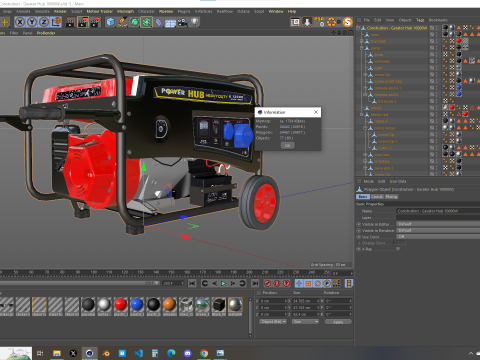The width and height of the screenshot is (480, 360).
Task: Open the Object (Rel) coordinate dropdown
Action: click(273, 322)
